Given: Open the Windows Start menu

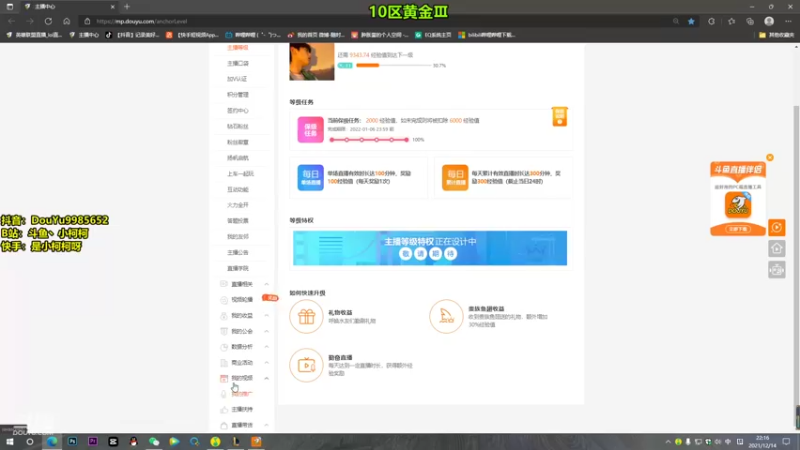Looking at the screenshot, I should pyautogui.click(x=10, y=441).
